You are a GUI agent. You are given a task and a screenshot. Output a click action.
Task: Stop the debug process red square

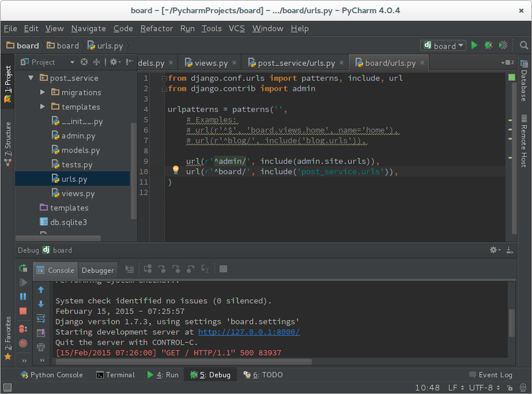[x=23, y=311]
